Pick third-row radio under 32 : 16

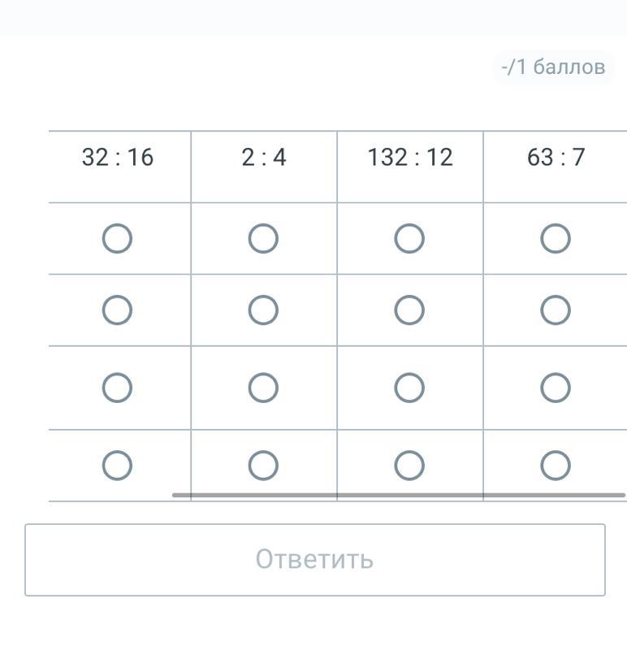pos(117,388)
